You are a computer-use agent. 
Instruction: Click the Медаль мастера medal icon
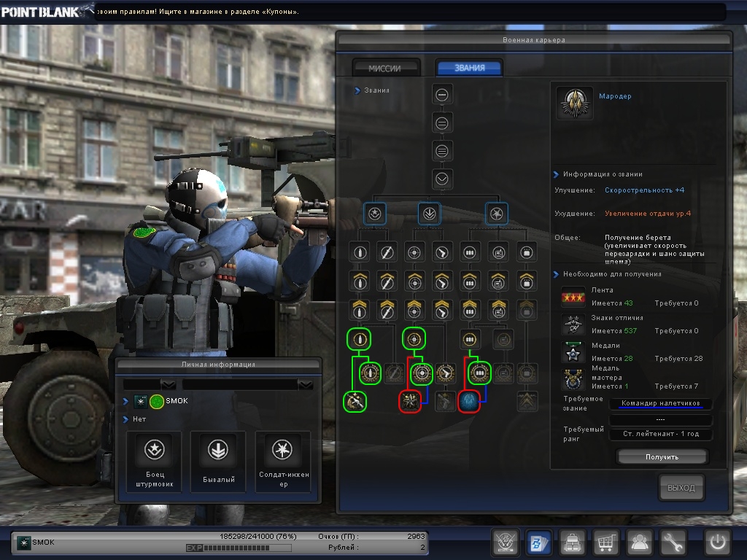573,379
